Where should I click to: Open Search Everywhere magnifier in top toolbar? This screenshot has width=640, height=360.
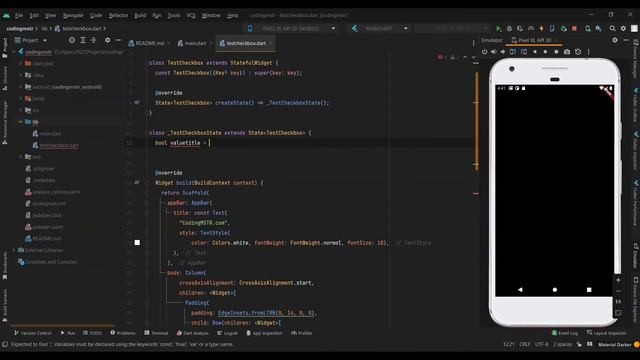click(612, 29)
